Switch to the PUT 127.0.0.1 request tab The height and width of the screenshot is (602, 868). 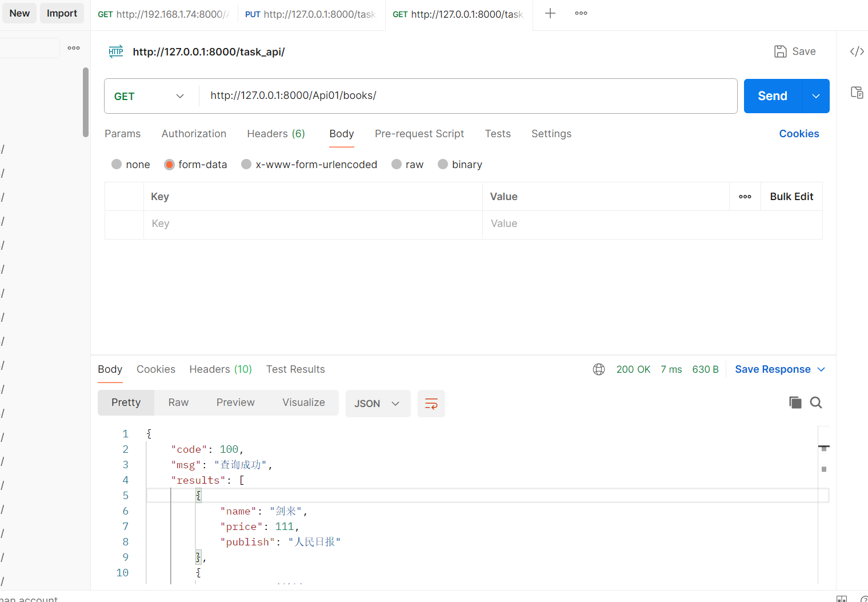[x=311, y=14]
